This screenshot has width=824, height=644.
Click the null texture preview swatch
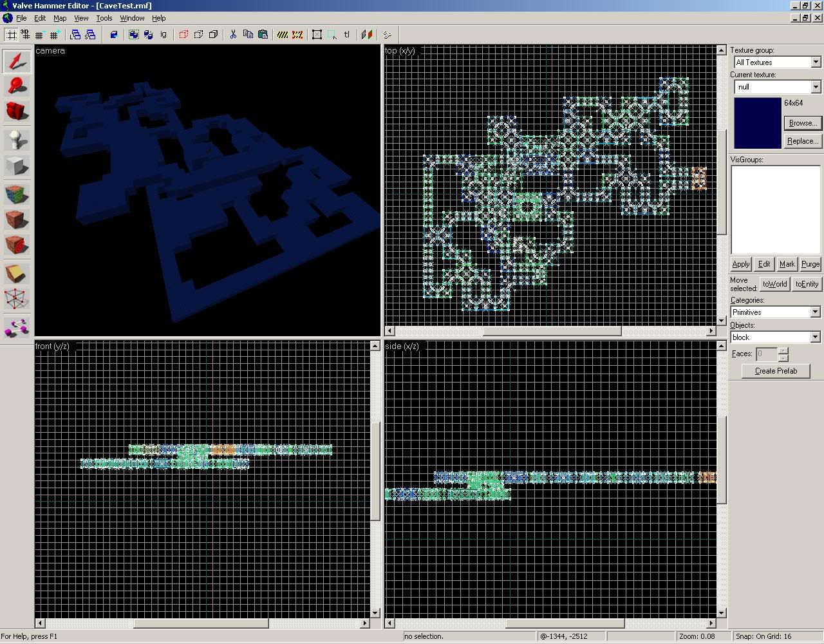point(757,123)
